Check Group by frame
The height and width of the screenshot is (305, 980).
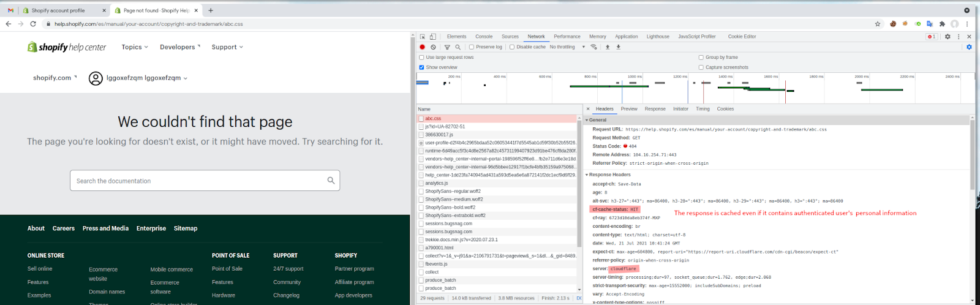click(701, 58)
